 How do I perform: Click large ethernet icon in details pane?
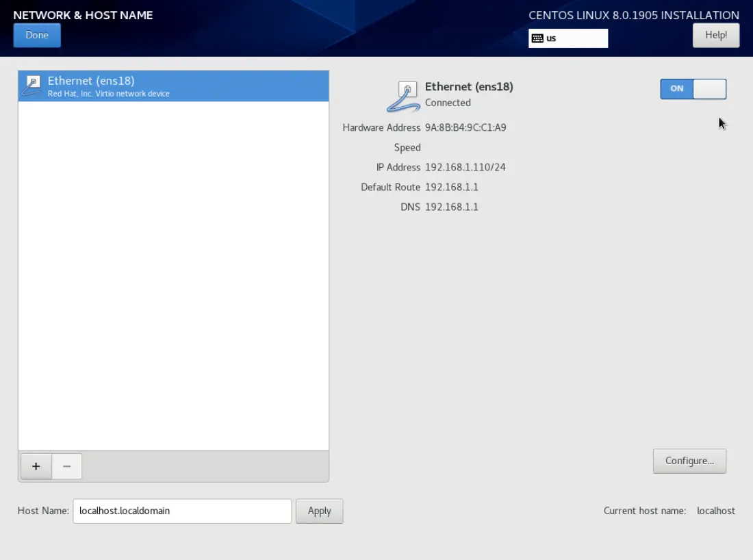coord(403,97)
